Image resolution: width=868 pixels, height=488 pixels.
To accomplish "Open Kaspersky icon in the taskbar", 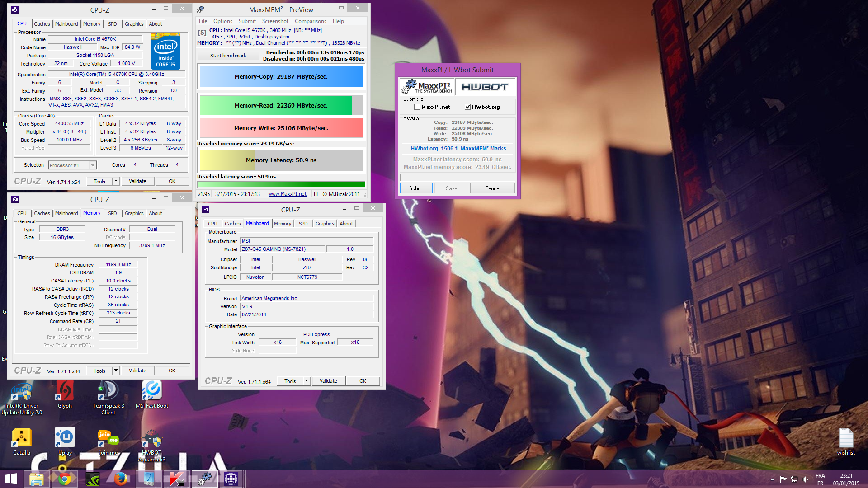I will [176, 479].
